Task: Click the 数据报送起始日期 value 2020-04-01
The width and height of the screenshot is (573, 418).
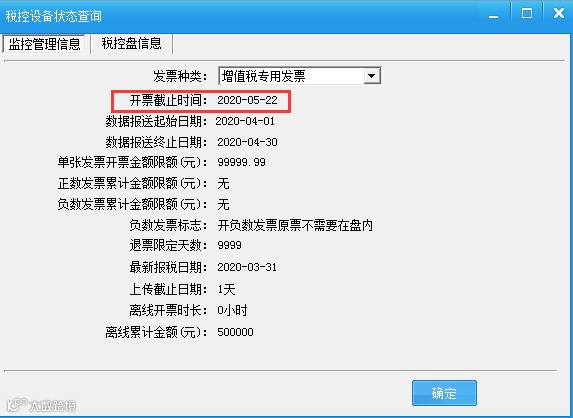Action: pyautogui.click(x=245, y=121)
